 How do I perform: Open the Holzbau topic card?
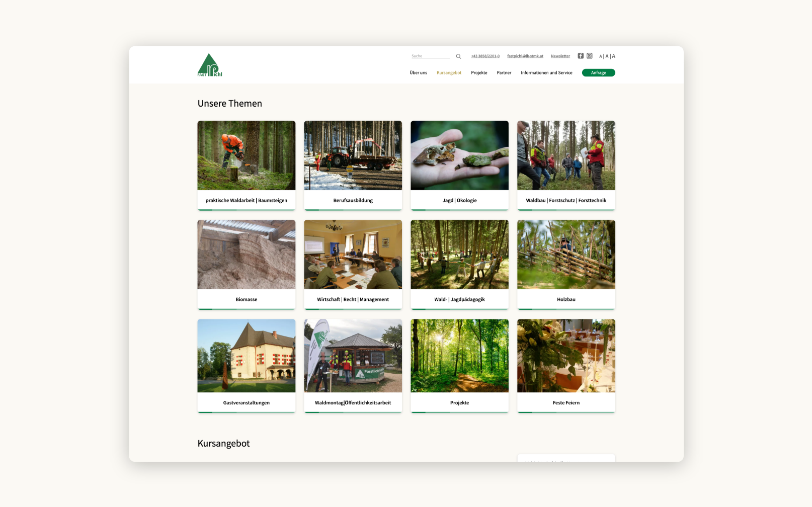pyautogui.click(x=566, y=264)
